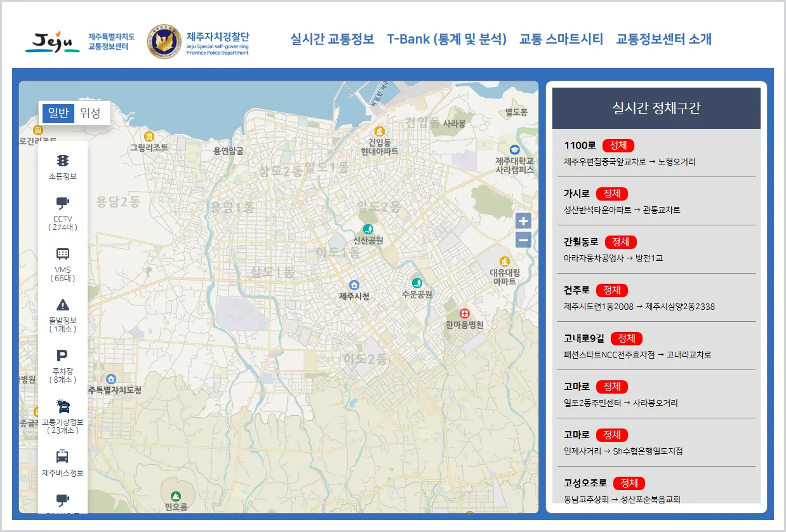Click the 수운공원 park marker
The width and height of the screenshot is (786, 532).
pos(416,283)
